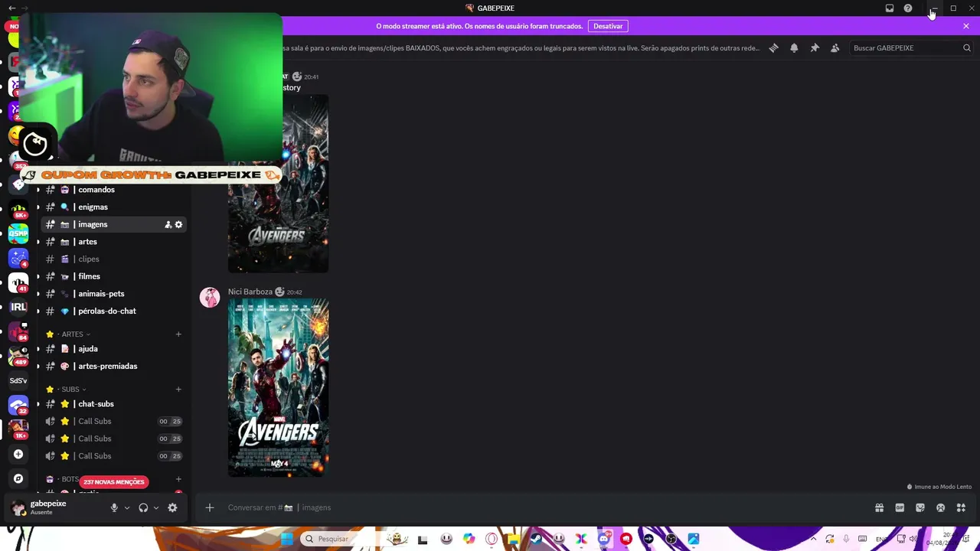Toggle the member list icon
Screen dimensions: 980x551
(x=835, y=48)
